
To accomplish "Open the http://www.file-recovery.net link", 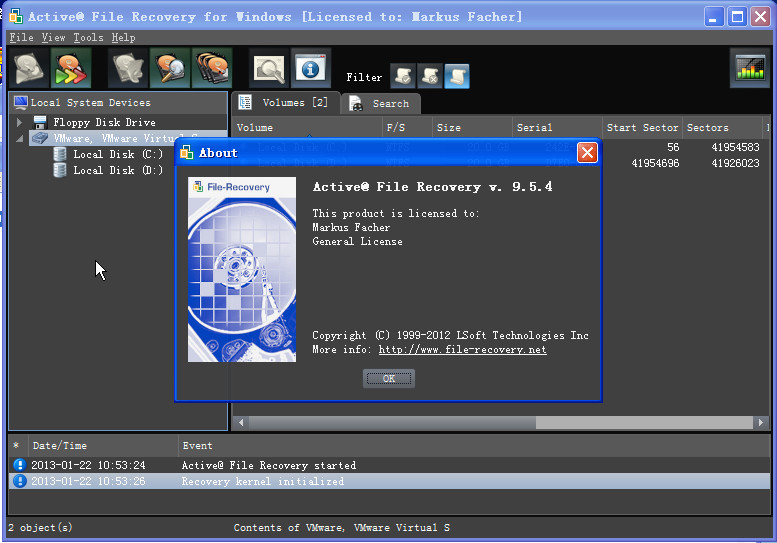I will pos(462,349).
